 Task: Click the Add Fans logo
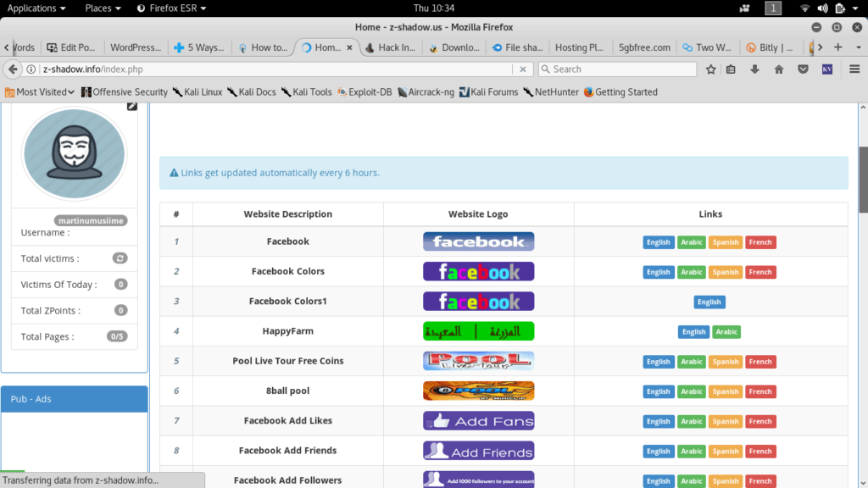point(478,420)
